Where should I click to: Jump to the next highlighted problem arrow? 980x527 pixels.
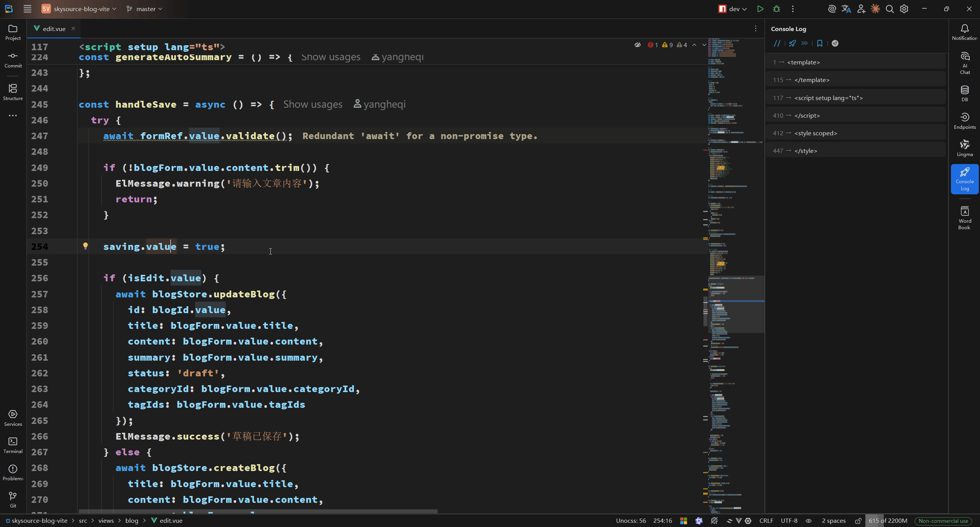pos(704,45)
